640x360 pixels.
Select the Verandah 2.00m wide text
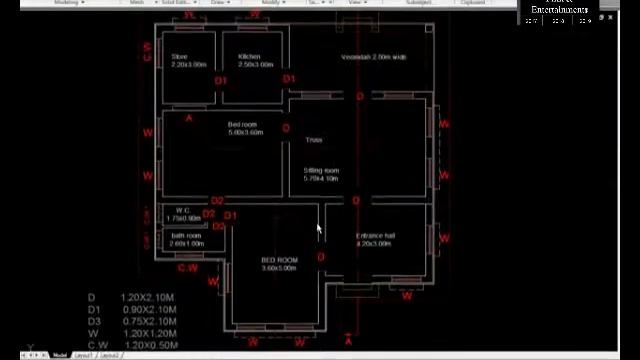[373, 57]
